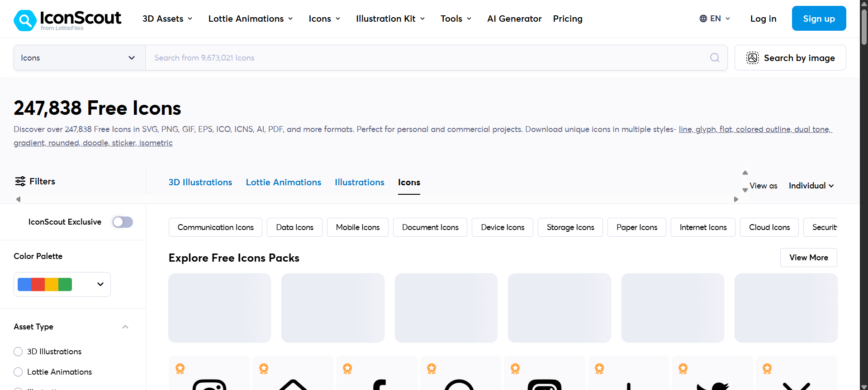Select the Storage Icons tag
The height and width of the screenshot is (390, 868).
[570, 227]
